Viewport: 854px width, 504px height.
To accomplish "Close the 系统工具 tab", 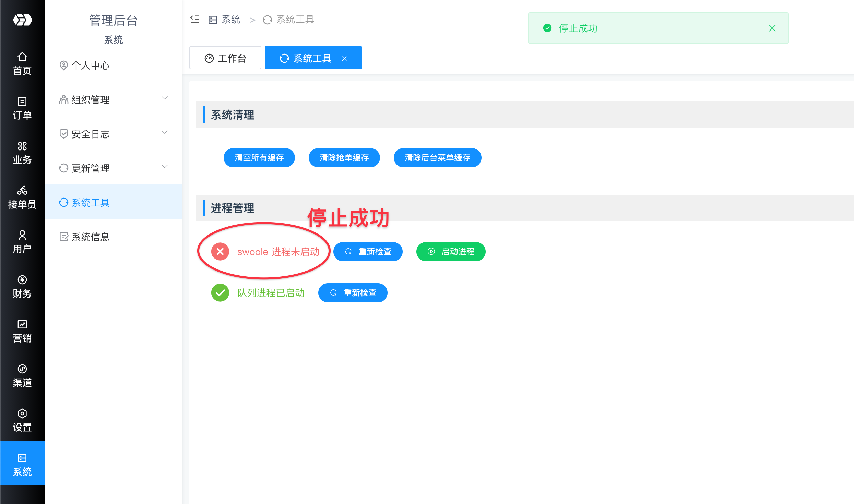I will pyautogui.click(x=344, y=59).
